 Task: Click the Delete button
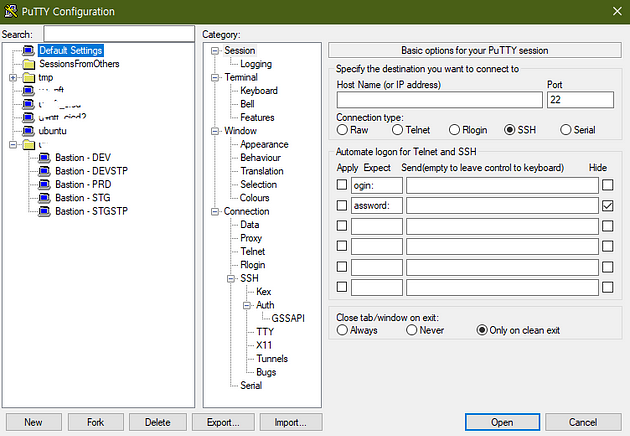(158, 422)
